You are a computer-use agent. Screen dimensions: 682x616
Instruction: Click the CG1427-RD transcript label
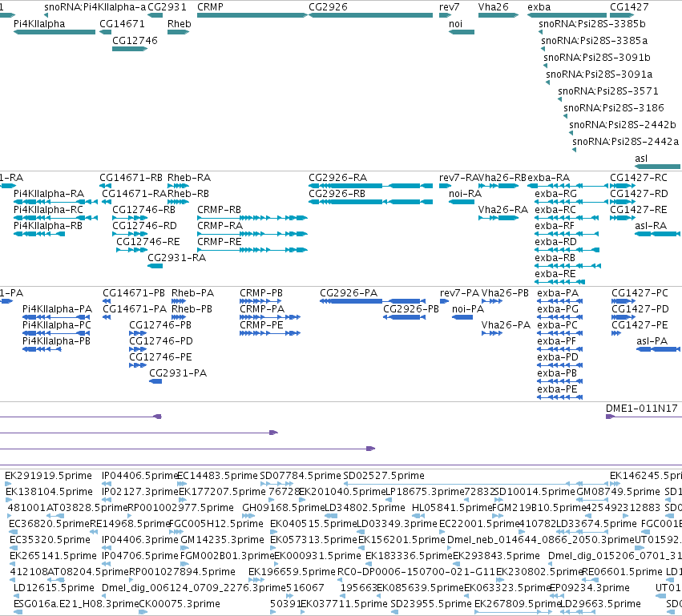638,193
